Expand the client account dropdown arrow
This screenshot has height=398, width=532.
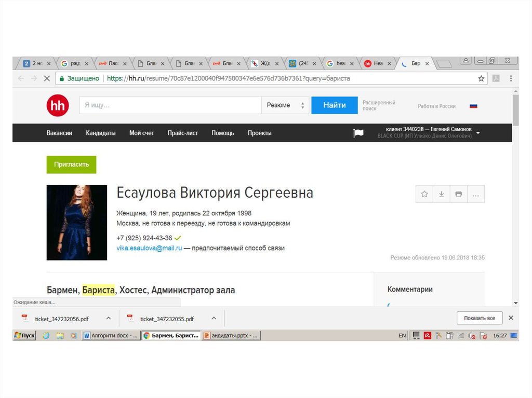click(x=478, y=133)
